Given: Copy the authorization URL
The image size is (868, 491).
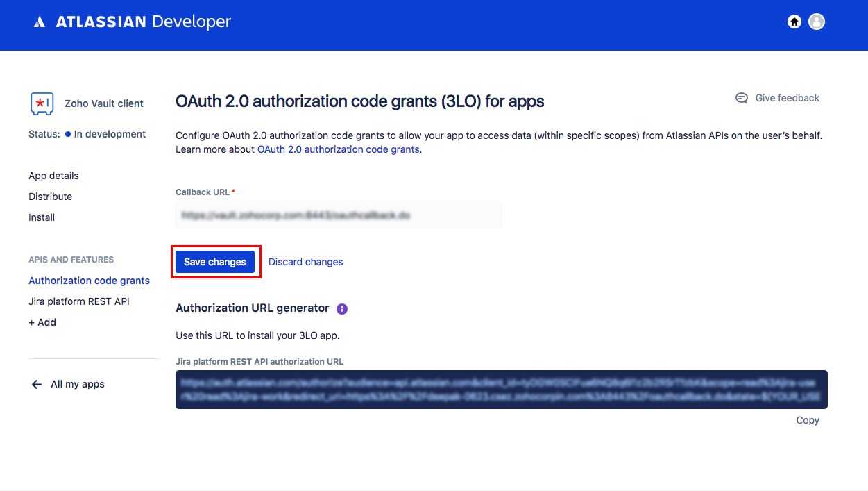Looking at the screenshot, I should (808, 420).
